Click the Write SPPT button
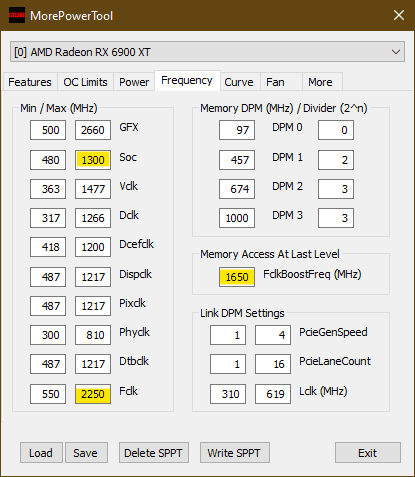 (234, 453)
